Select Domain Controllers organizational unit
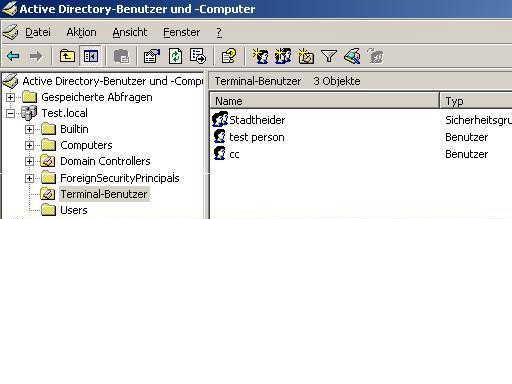 point(105,161)
